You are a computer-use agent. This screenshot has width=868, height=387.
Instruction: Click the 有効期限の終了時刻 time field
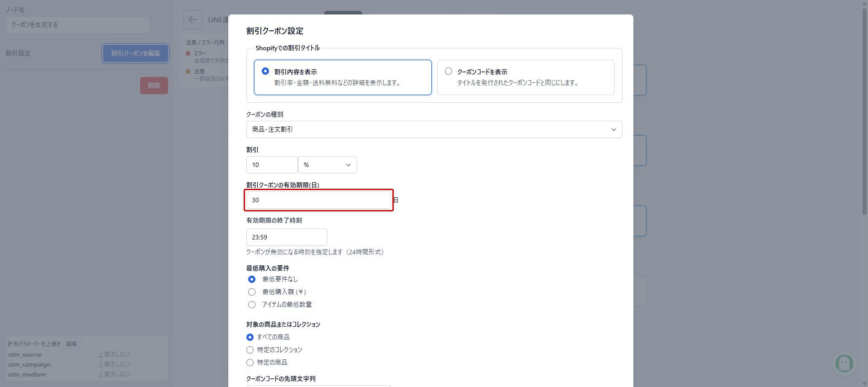point(287,237)
